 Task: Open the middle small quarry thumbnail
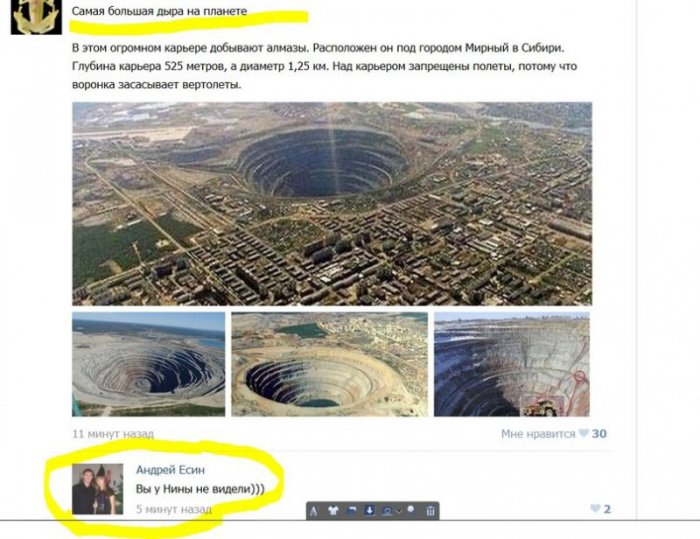pyautogui.click(x=329, y=364)
